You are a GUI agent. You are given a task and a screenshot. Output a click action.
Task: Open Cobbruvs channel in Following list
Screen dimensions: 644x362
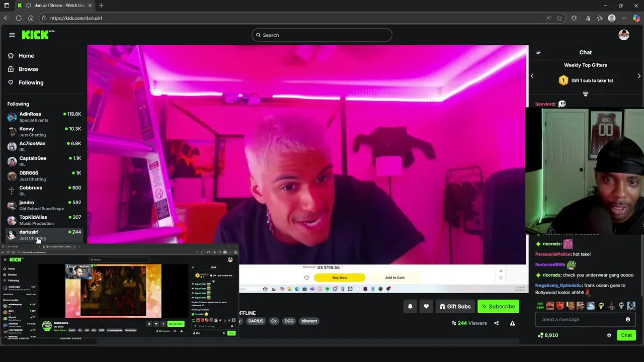point(44,191)
